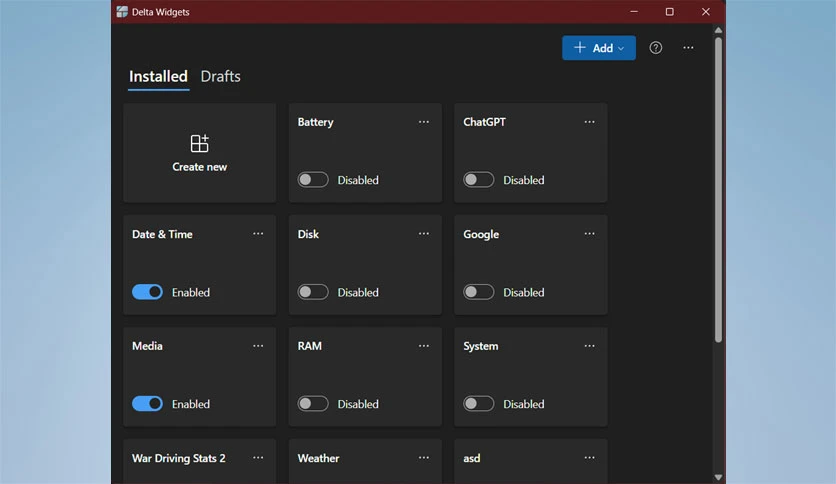Click the Disk widget title
836x484 pixels.
[308, 234]
